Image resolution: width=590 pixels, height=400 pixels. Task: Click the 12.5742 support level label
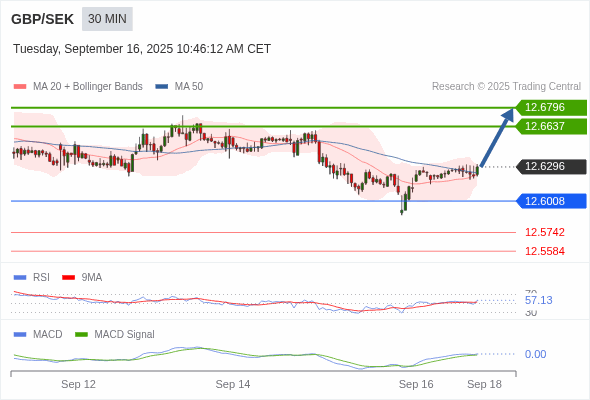545,232
